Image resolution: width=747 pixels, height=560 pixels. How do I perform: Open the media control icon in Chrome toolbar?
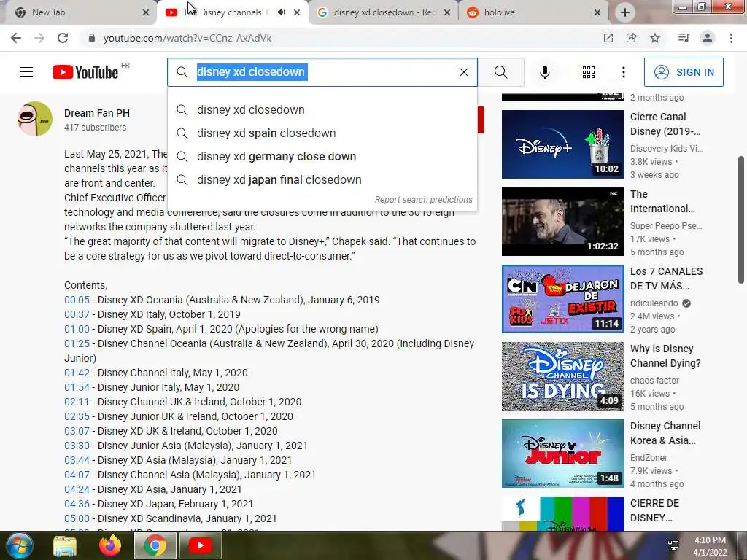click(x=684, y=38)
